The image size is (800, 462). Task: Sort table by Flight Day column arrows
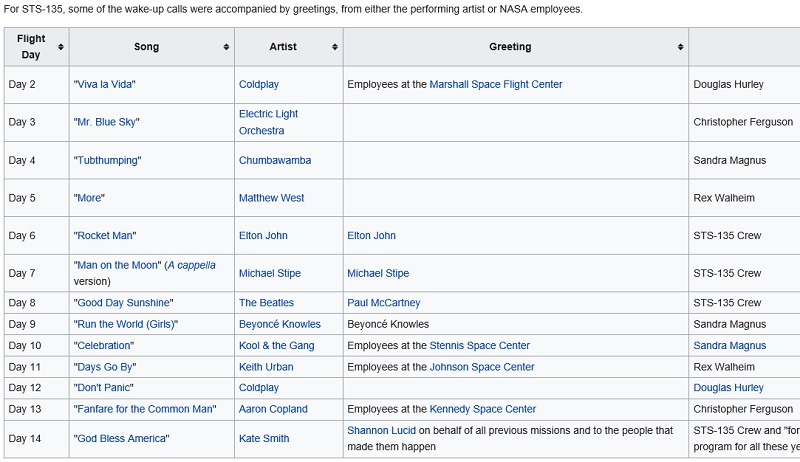click(61, 47)
